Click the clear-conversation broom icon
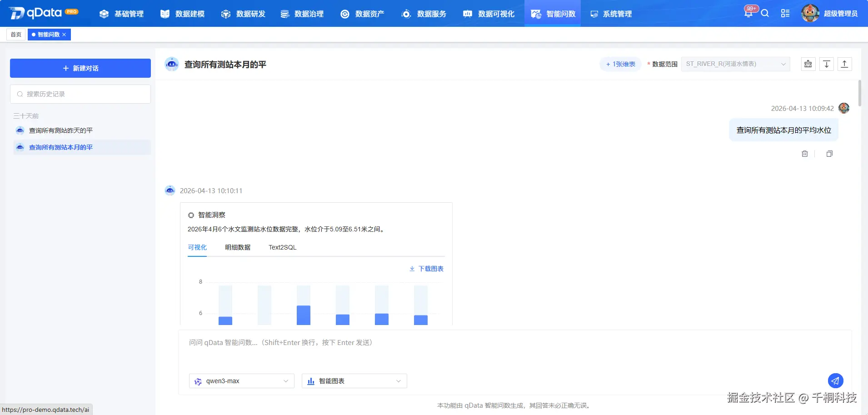868x415 pixels. tap(808, 64)
